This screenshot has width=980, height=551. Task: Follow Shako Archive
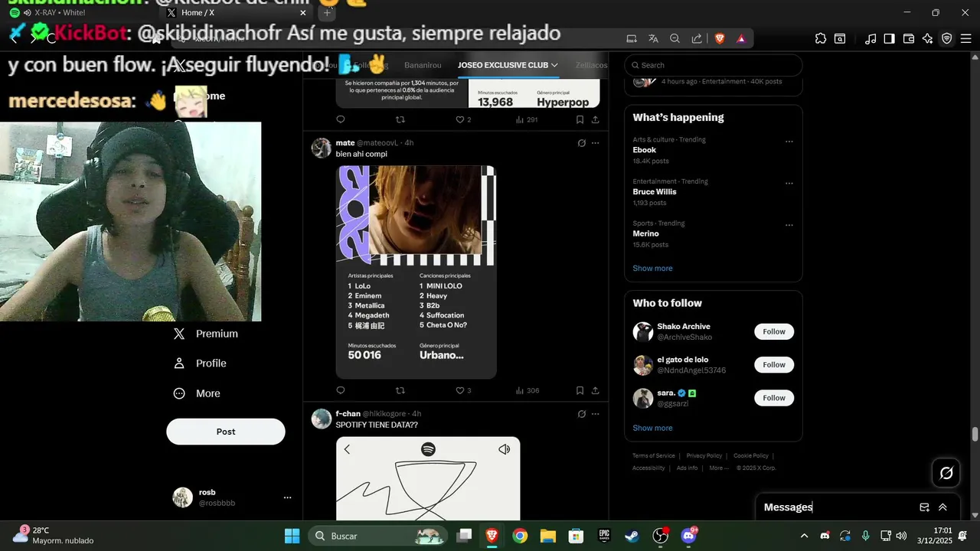tap(774, 331)
